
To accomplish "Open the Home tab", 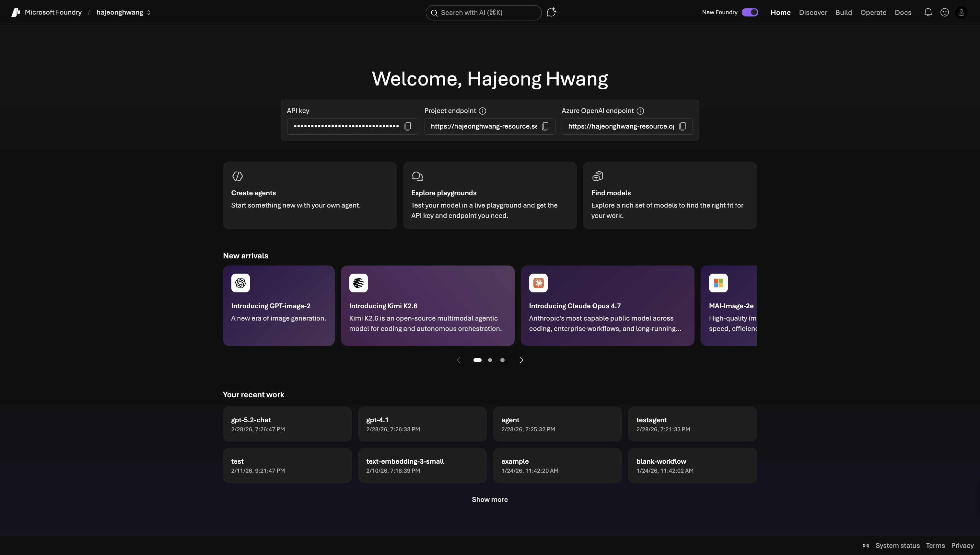I will 780,12.
